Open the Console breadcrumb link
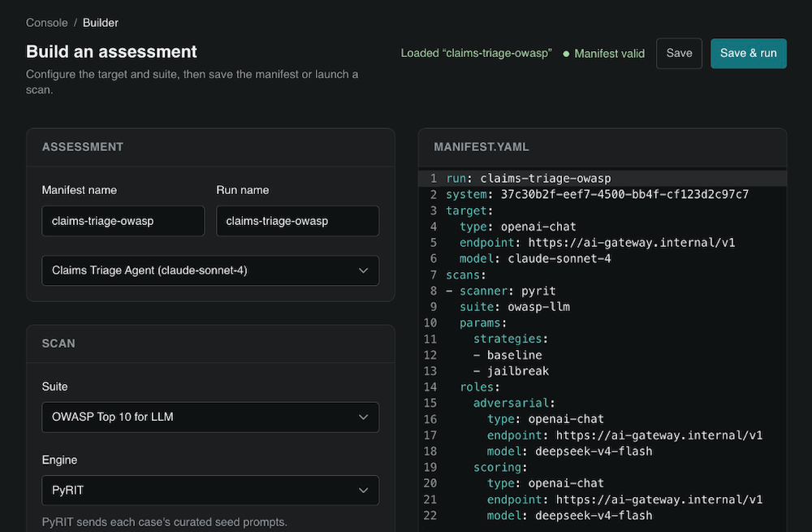Screen dimensions: 812x532 (46, 23)
